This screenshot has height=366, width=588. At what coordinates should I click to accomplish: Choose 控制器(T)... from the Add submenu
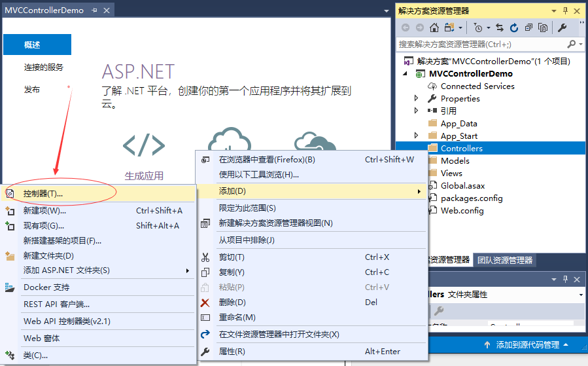click(43, 194)
